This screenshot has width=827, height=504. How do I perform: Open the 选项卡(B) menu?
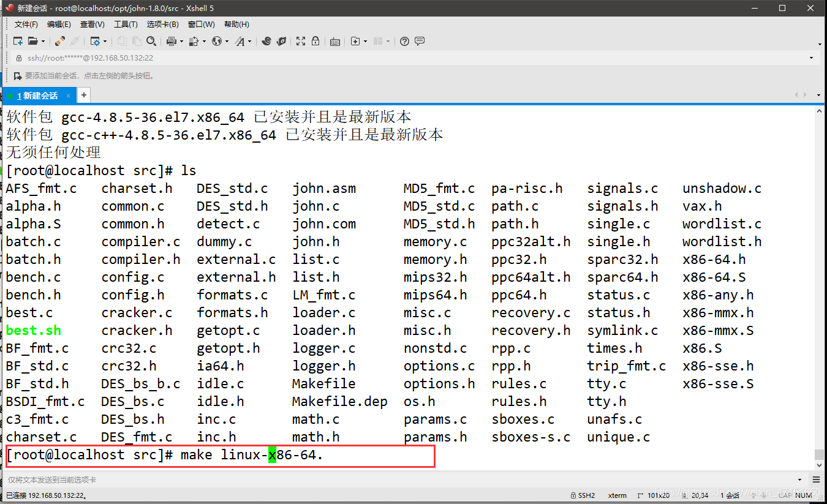tap(163, 24)
